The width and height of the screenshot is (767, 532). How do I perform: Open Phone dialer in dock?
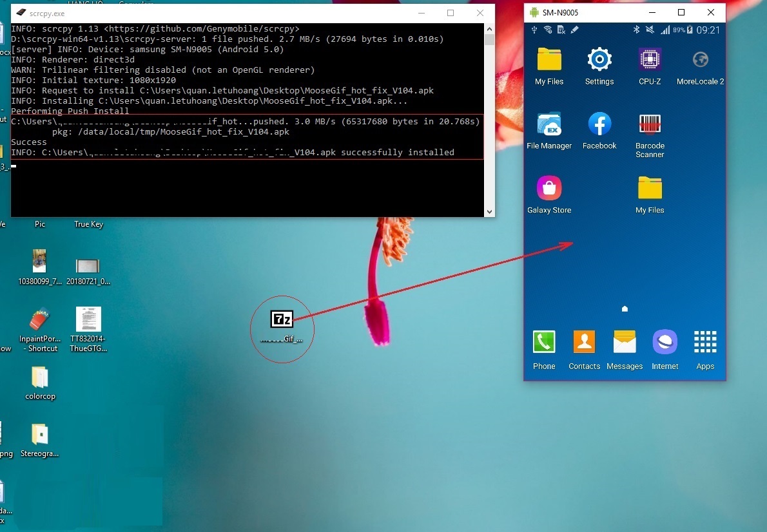pyautogui.click(x=544, y=350)
